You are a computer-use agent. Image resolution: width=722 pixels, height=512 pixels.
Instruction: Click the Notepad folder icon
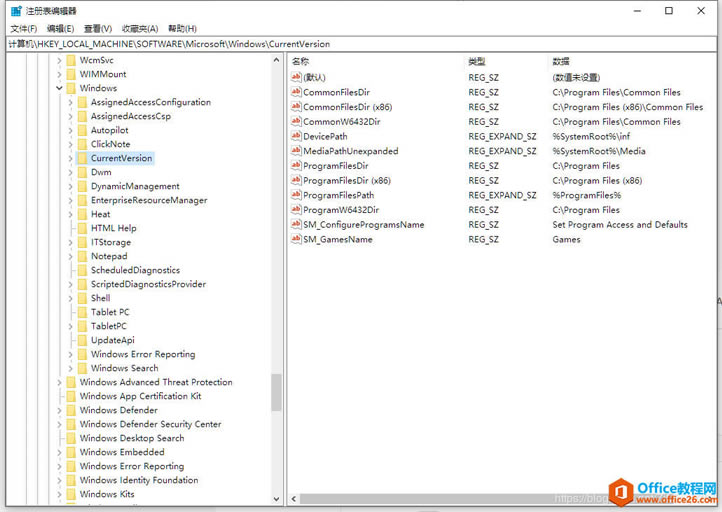point(82,256)
